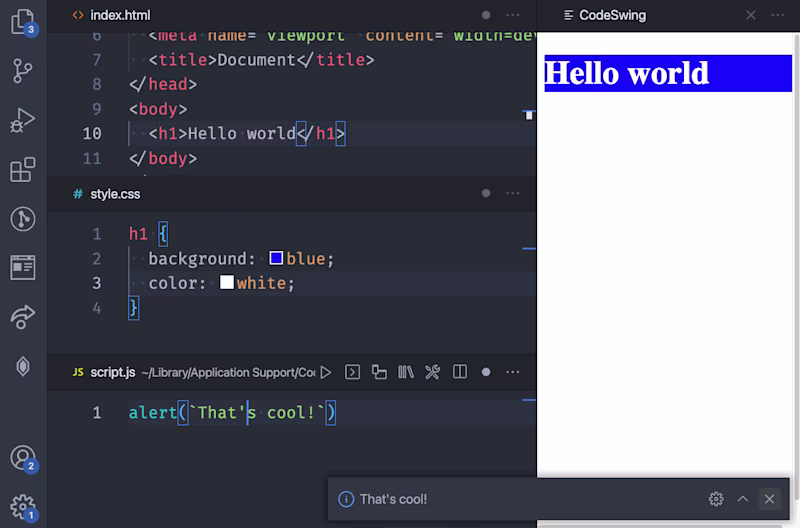
Task: Change swing layout using overlapping windows icon
Action: (379, 372)
